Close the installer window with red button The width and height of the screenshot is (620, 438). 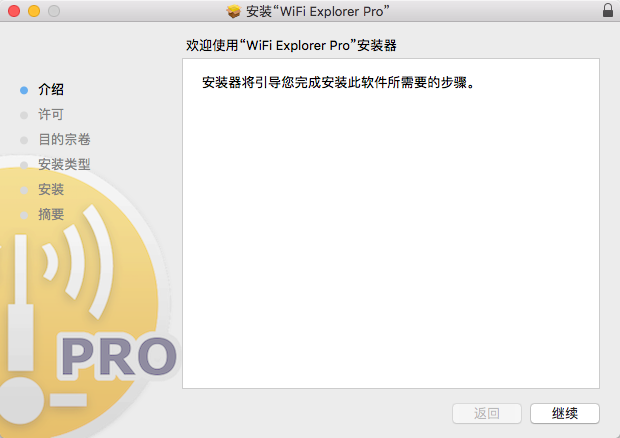pyautogui.click(x=14, y=11)
